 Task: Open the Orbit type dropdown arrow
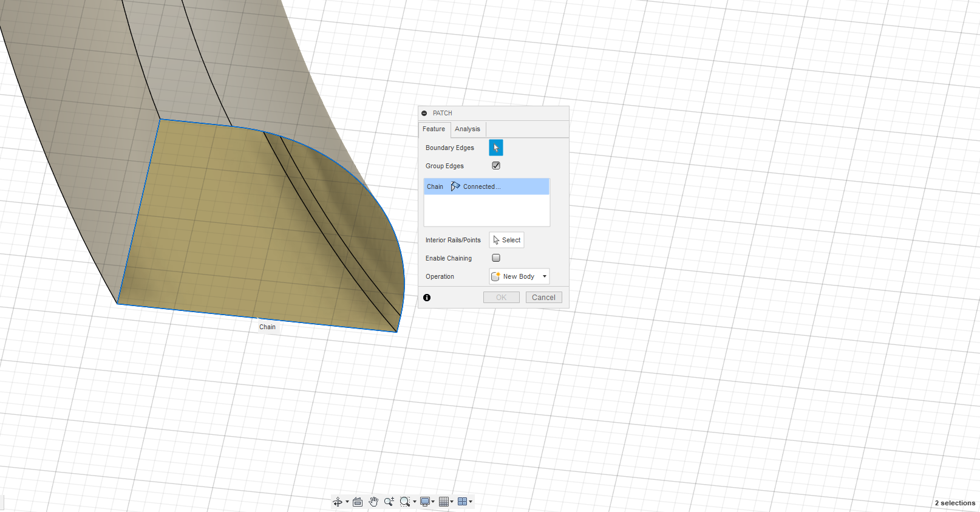click(x=347, y=502)
